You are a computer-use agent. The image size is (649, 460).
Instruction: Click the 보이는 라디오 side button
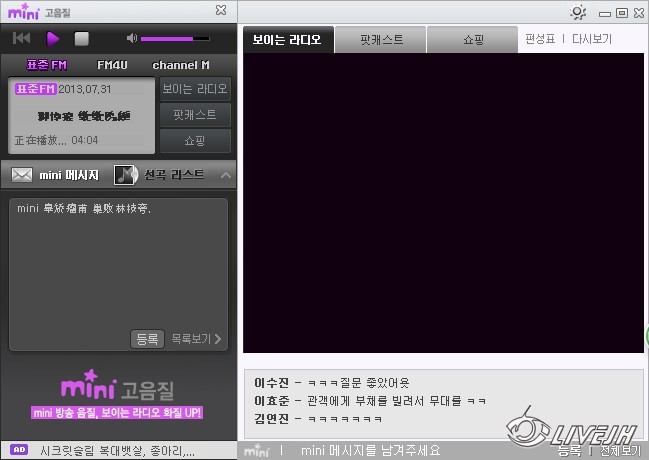point(195,89)
